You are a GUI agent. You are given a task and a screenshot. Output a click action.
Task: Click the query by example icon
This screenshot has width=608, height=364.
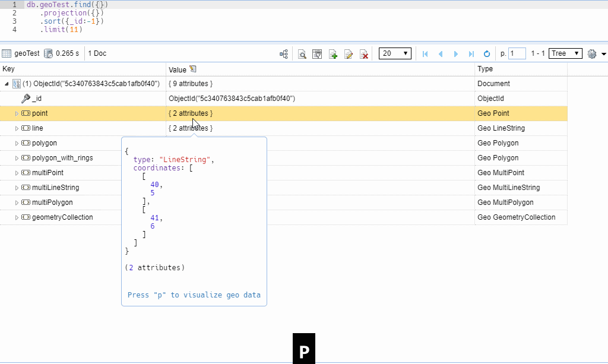click(317, 54)
